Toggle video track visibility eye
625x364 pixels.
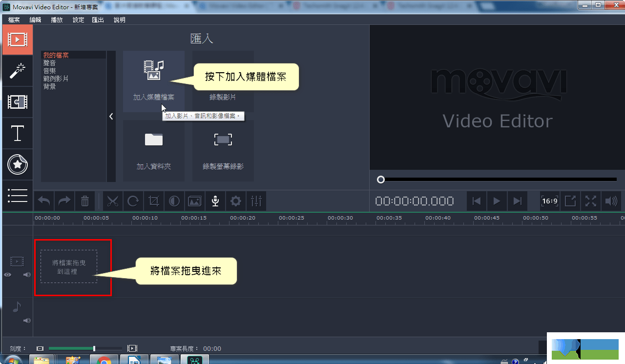click(7, 275)
